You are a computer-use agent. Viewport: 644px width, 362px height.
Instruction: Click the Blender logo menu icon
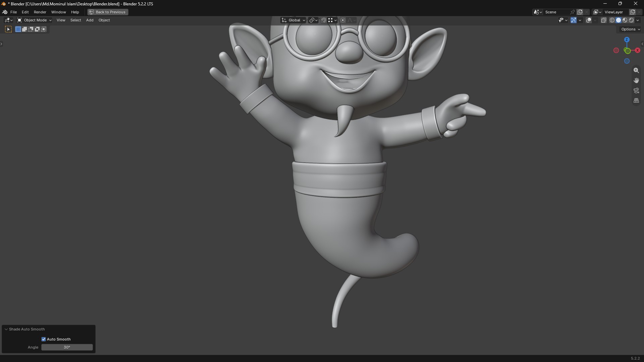[x=5, y=12]
